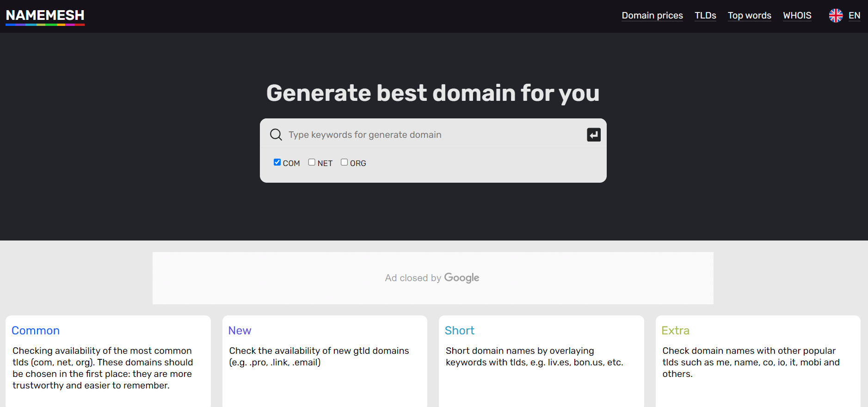Screen dimensions: 868x407
Task: Click the ORG label text
Action: (358, 163)
